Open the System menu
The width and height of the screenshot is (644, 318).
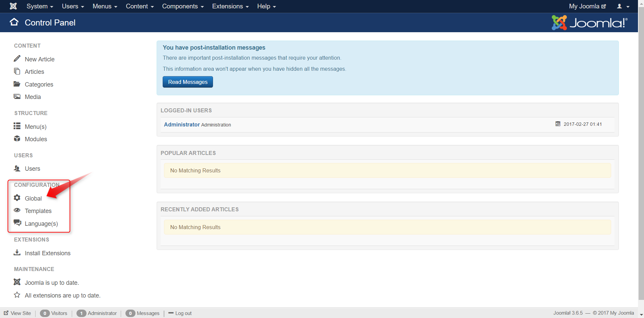(x=40, y=6)
